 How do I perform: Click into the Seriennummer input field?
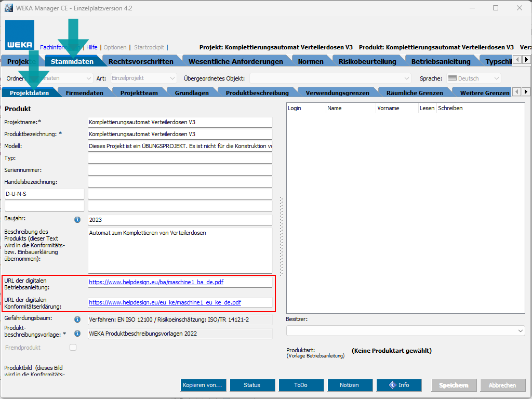click(180, 170)
